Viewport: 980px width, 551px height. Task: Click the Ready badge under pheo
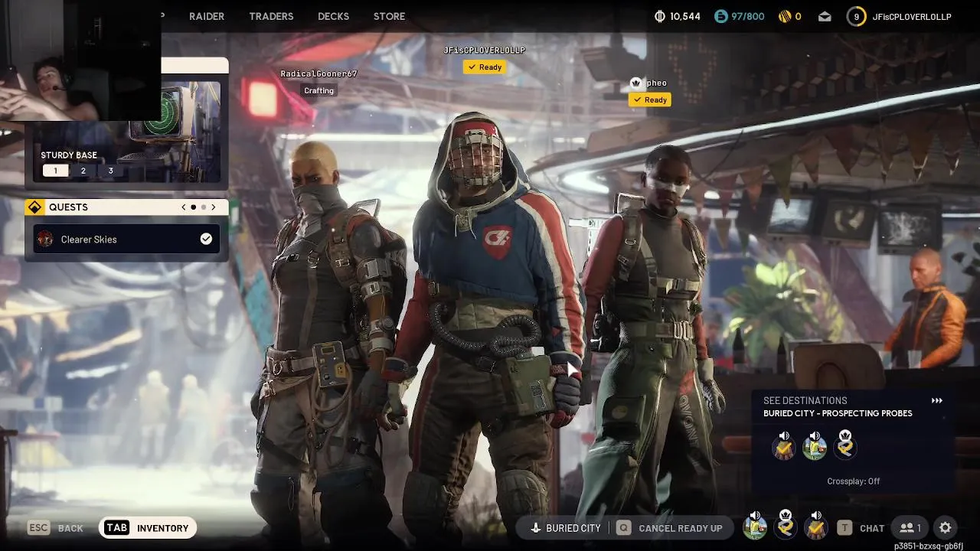click(649, 100)
